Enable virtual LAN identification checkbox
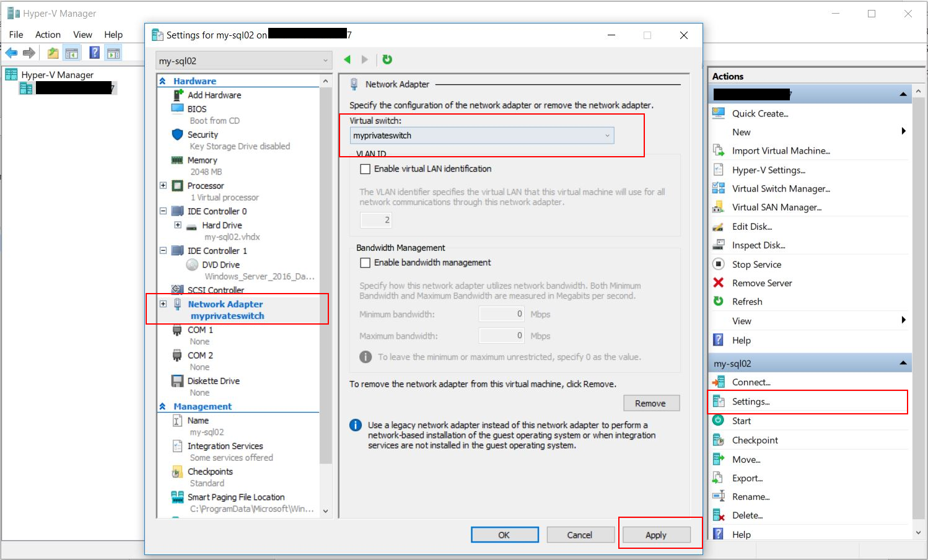This screenshot has height=560, width=928. point(366,168)
